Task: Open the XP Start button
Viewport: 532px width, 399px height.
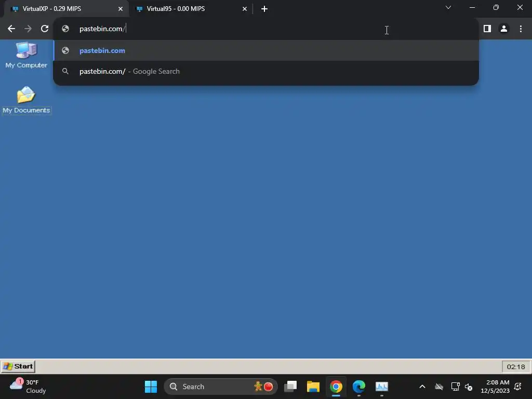Action: point(18,366)
